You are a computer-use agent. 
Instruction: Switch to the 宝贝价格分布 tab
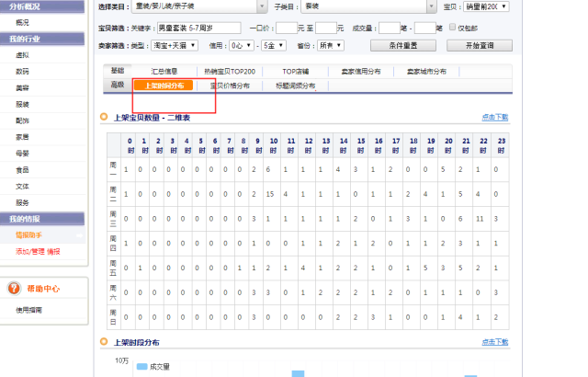(230, 86)
